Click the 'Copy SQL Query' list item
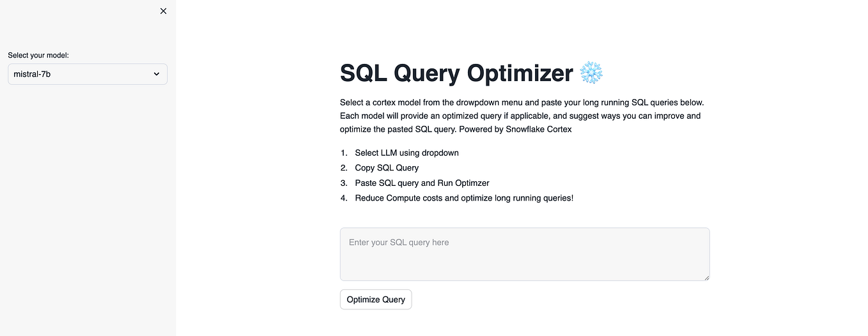The width and height of the screenshot is (868, 336). coord(387,168)
